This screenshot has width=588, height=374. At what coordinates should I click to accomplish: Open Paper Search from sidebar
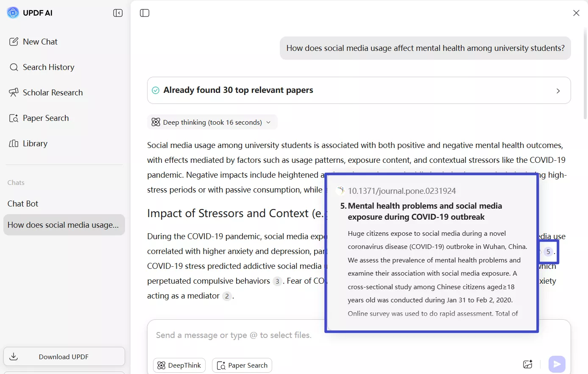(x=46, y=118)
